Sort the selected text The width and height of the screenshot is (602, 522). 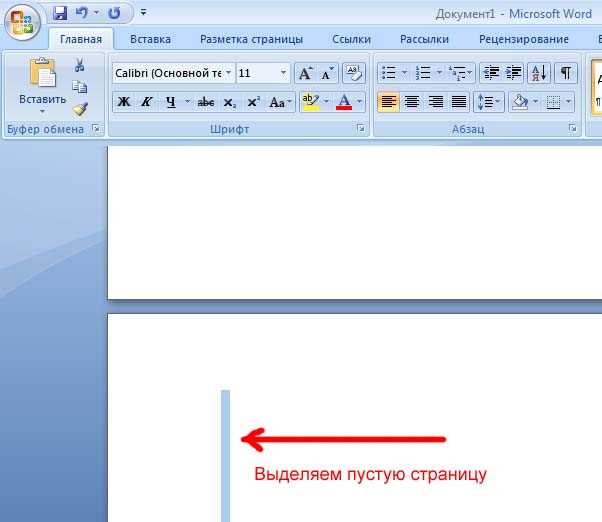(x=539, y=73)
